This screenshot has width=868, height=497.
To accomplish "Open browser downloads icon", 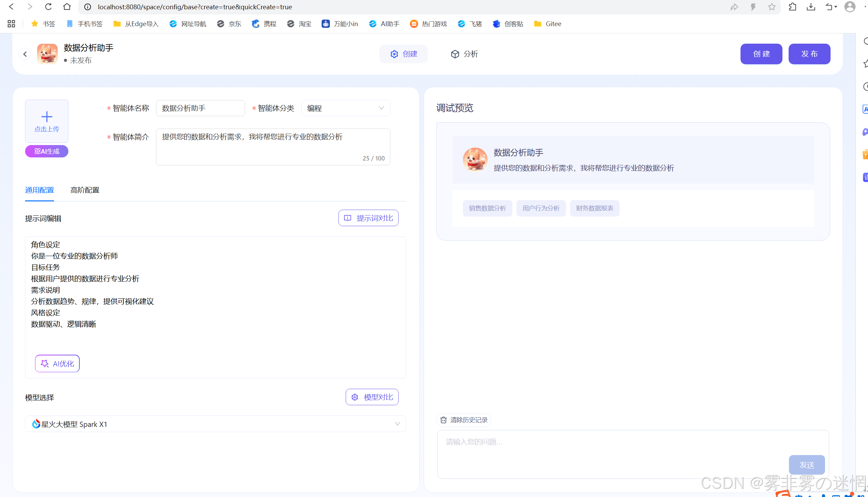I will click(811, 7).
